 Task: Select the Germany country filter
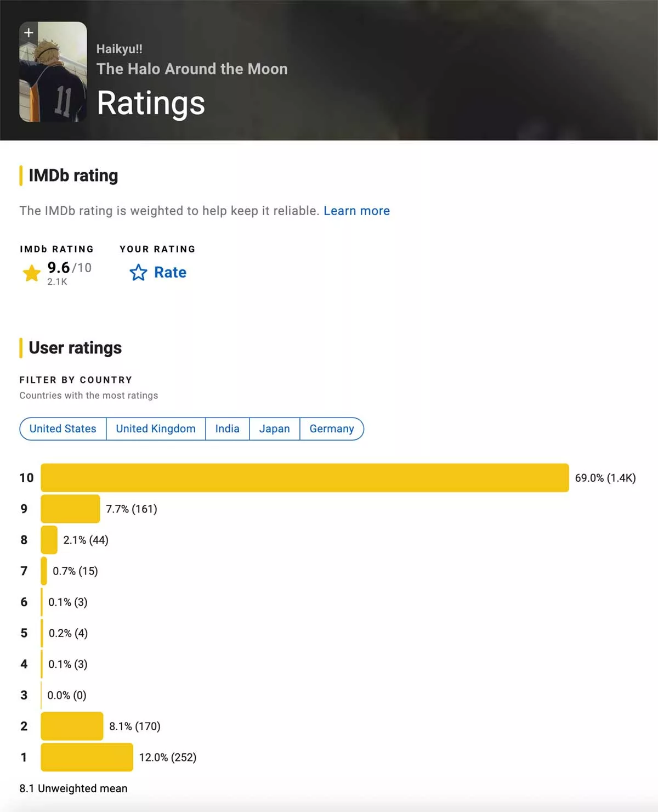[x=332, y=428]
